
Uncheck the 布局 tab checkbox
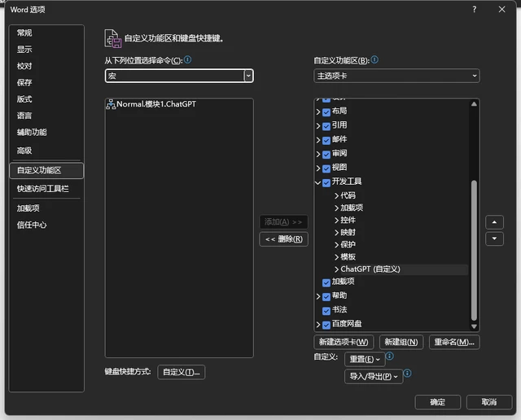click(326, 112)
